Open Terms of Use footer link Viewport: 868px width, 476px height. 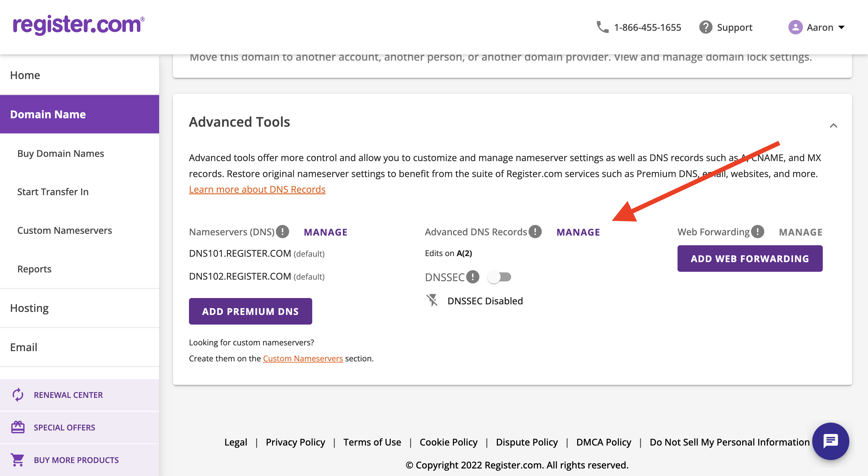372,442
